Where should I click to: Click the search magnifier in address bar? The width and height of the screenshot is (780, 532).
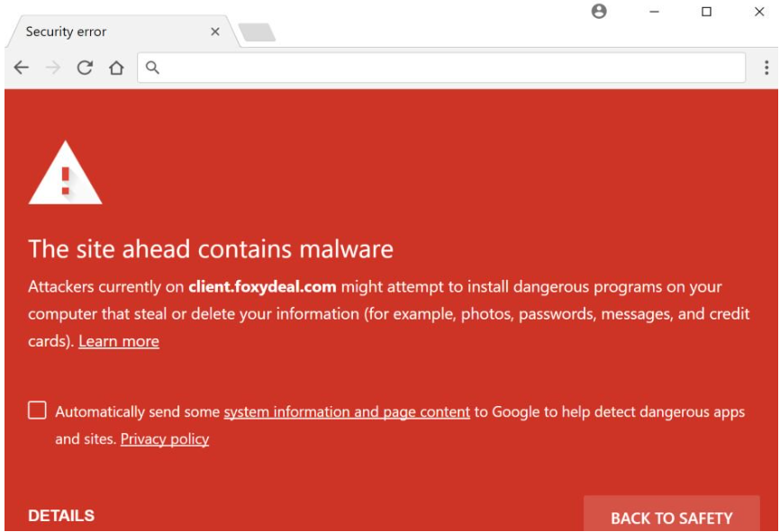coord(153,68)
